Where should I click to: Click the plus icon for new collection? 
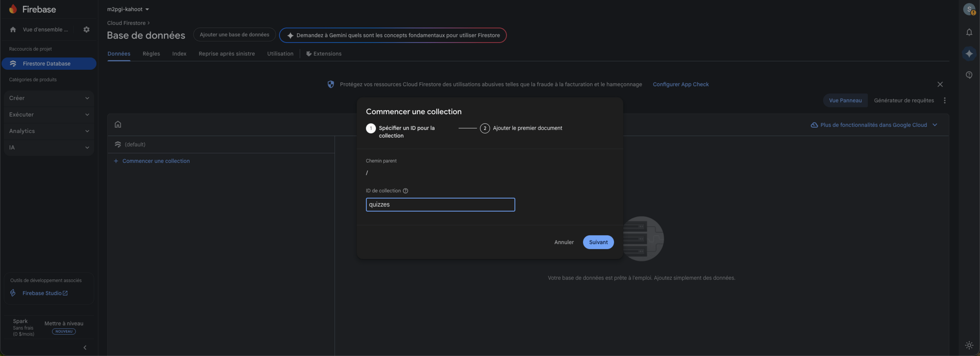pyautogui.click(x=116, y=161)
